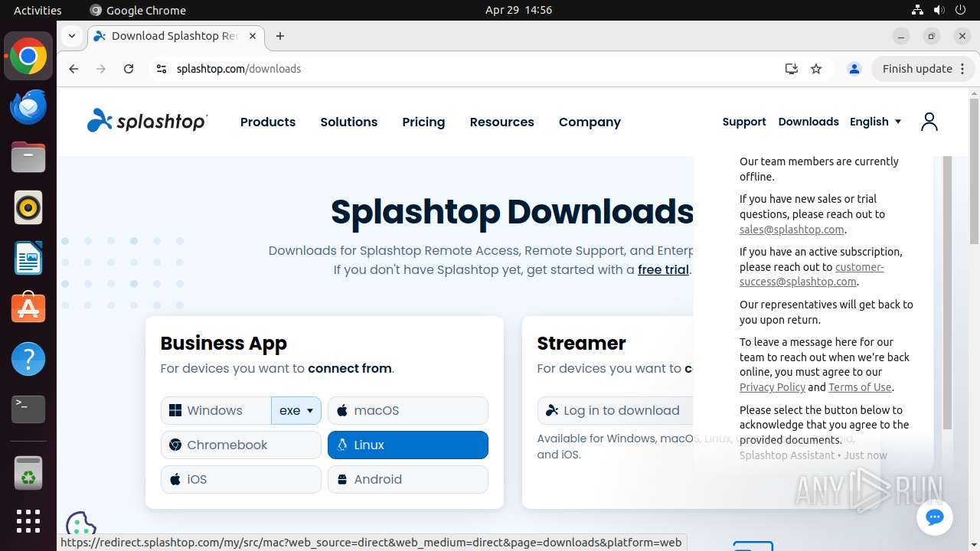Download the Windows Business App
Viewport: 980px width, 551px height.
pyautogui.click(x=216, y=410)
